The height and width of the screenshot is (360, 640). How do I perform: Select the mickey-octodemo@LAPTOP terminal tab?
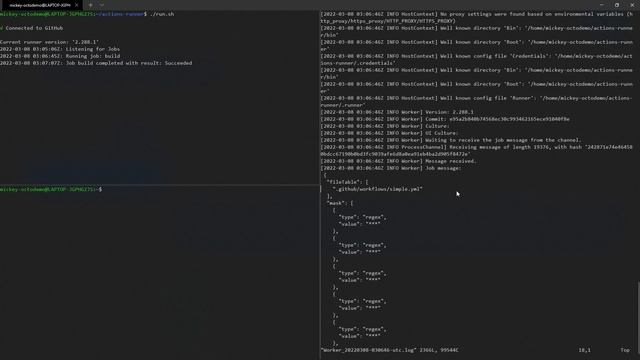[x=40, y=5]
